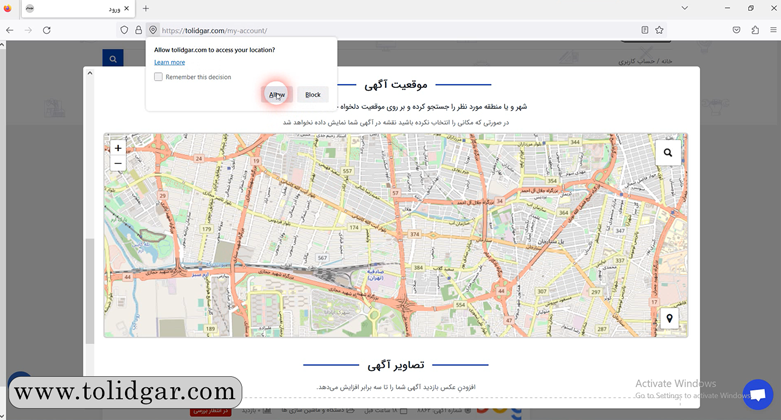Viewport: 781px width, 420px height.
Task: Reload the current page
Action: click(x=47, y=30)
